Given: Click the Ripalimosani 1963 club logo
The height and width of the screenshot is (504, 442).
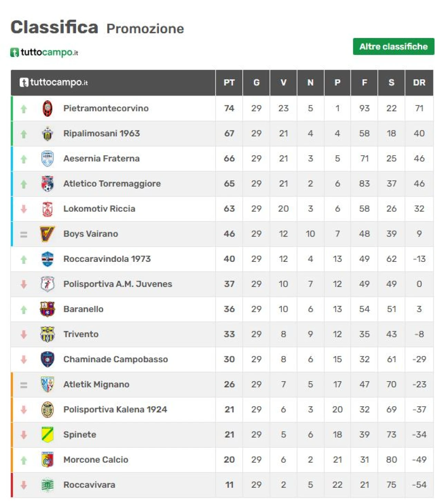Looking at the screenshot, I should click(x=48, y=134).
